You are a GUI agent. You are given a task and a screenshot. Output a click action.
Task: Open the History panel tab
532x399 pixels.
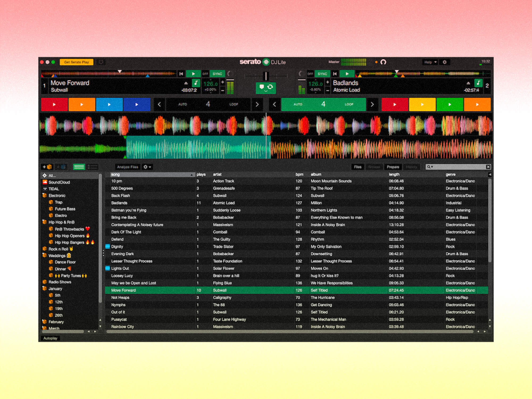coord(412,167)
